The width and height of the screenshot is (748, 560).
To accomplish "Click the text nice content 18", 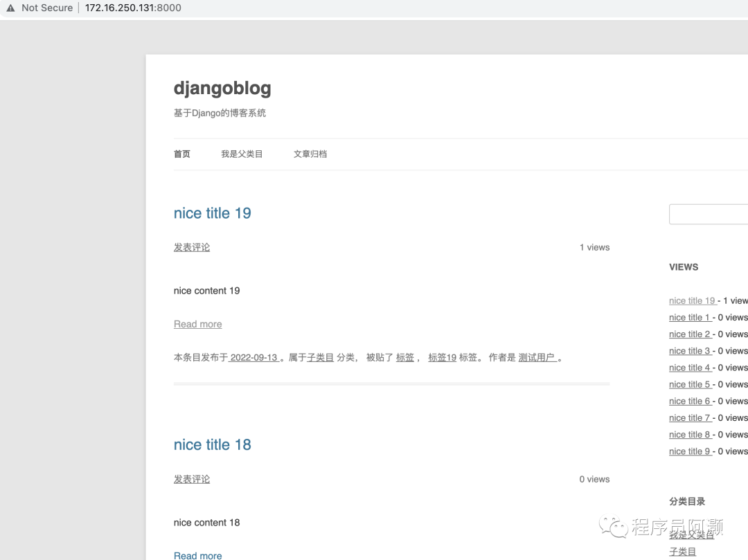I will pyautogui.click(x=206, y=523).
